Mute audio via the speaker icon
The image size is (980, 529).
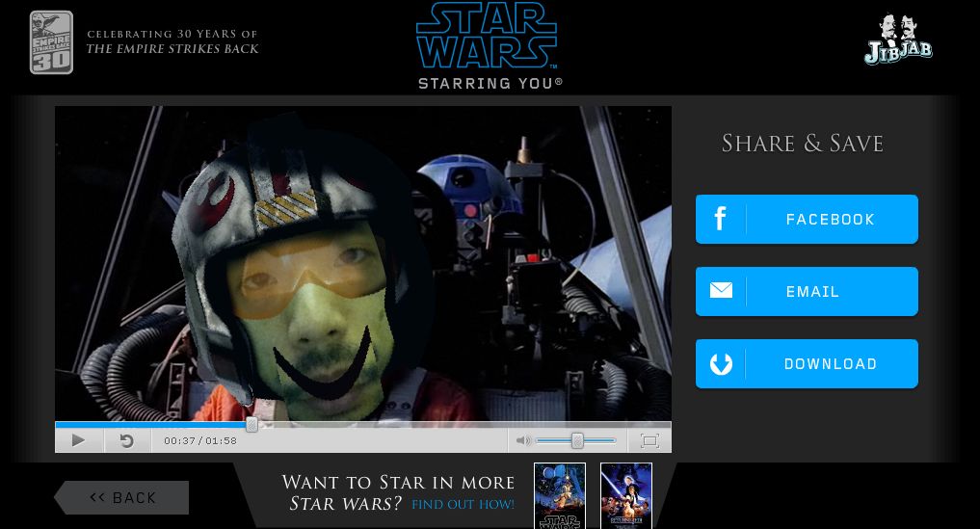(523, 441)
